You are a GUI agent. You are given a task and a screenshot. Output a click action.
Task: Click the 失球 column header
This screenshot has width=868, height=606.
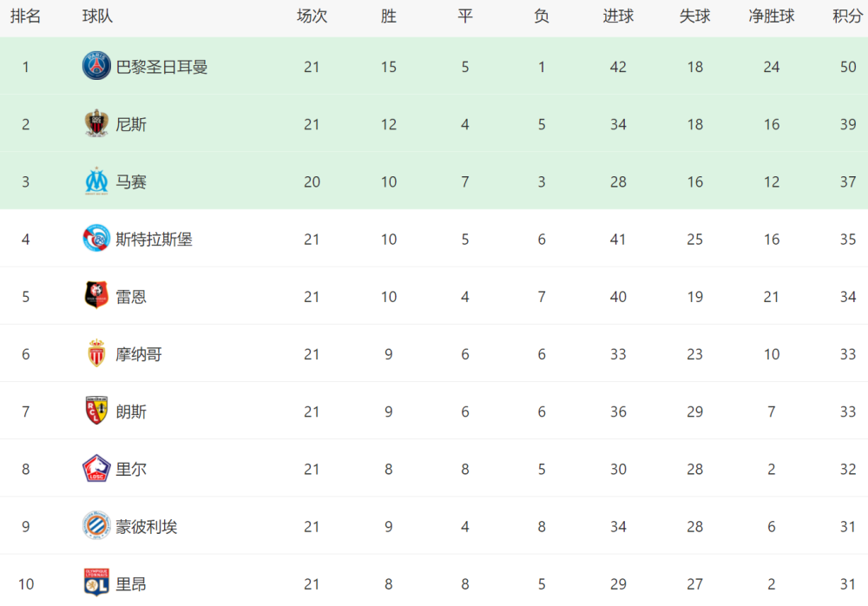[694, 16]
